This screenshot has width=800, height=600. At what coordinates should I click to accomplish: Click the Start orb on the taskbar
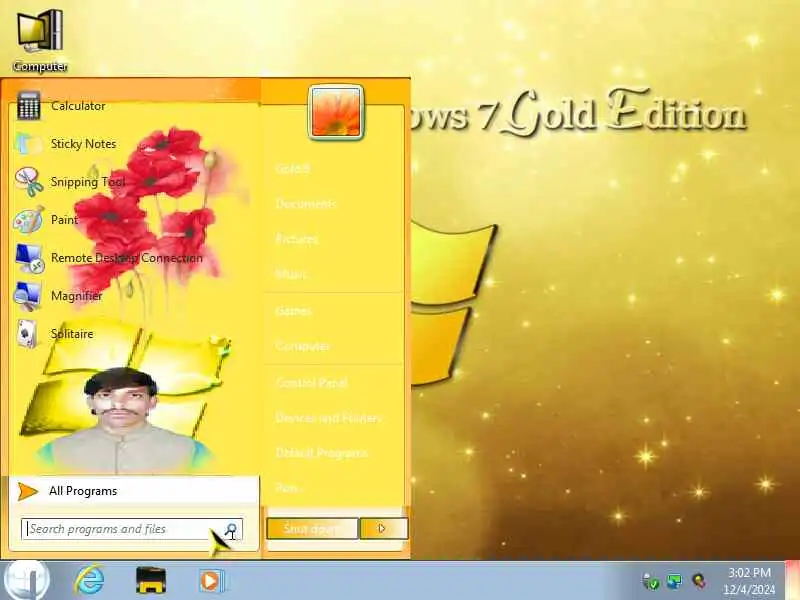[x=26, y=581]
